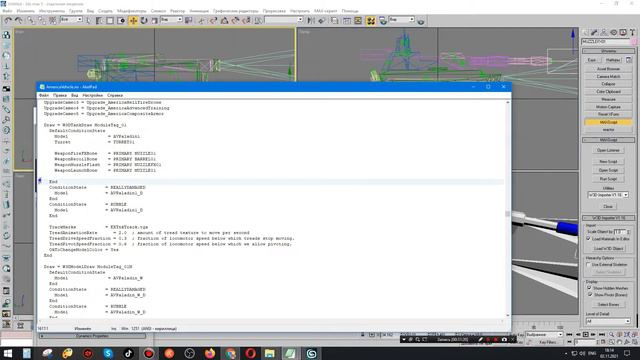Choose the Select Object arrow tool
Screen dimensions: 640x360
coord(88,20)
